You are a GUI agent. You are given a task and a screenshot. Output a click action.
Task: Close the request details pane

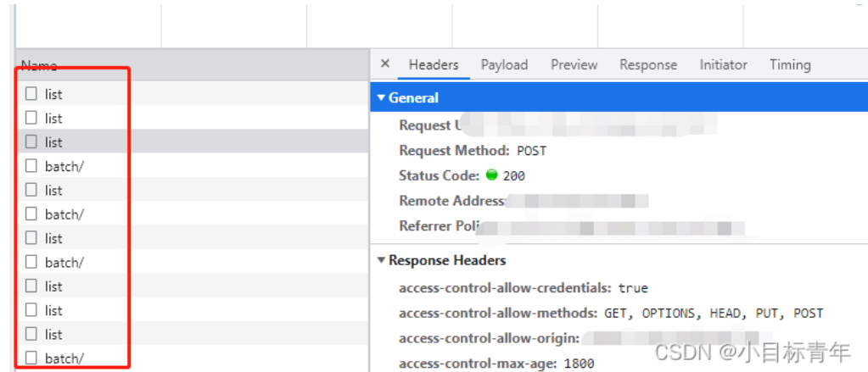pyautogui.click(x=385, y=64)
